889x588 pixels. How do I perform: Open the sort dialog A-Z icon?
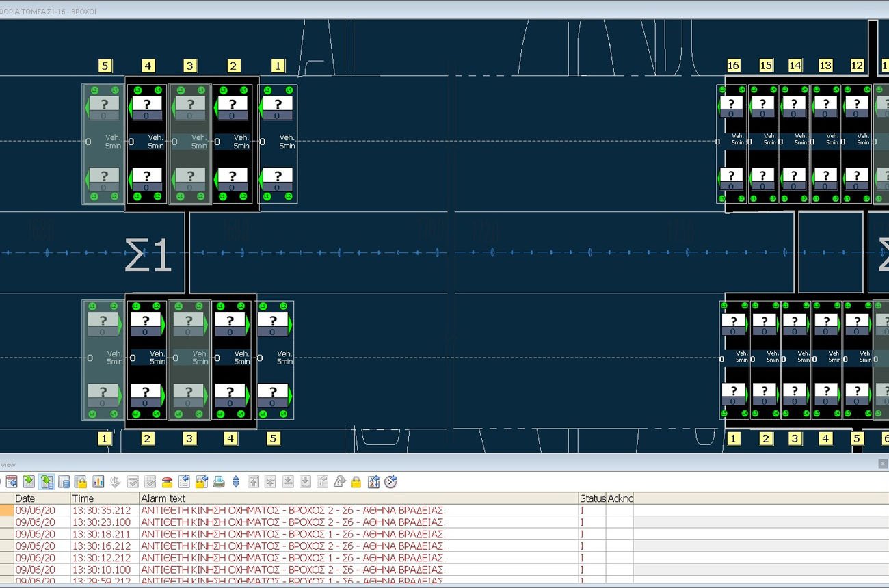point(373,482)
